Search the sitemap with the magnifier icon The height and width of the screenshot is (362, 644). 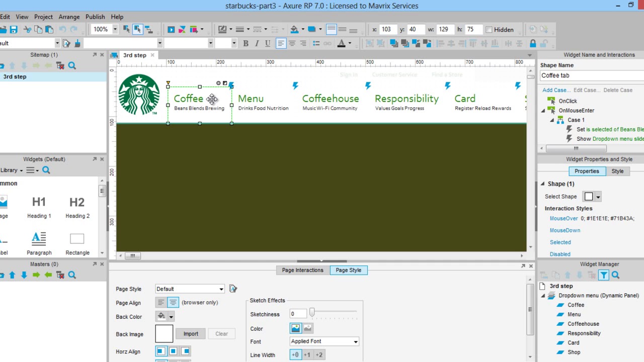[x=72, y=65]
